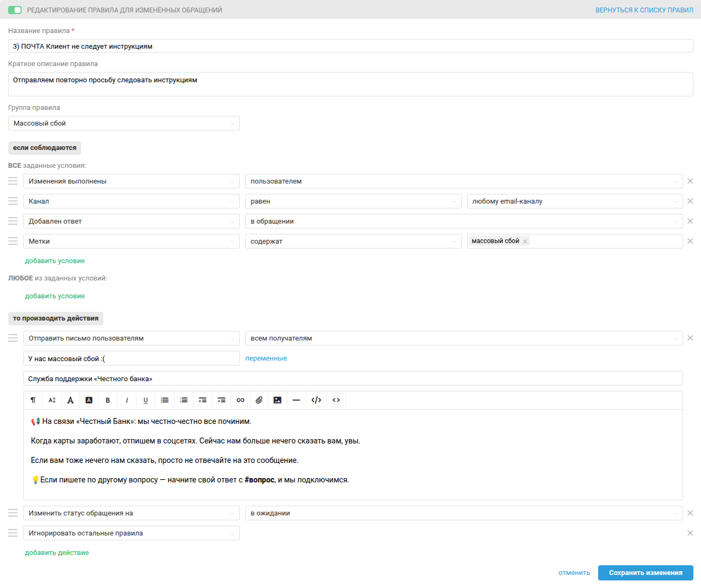Insert code block with the </> icon
This screenshot has height=588, width=701.
click(317, 400)
